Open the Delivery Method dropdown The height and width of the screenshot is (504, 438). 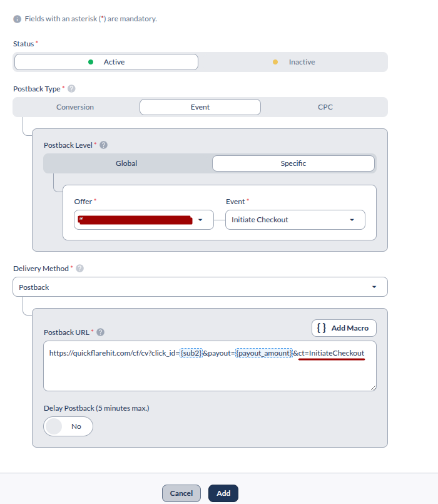pyautogui.click(x=200, y=287)
